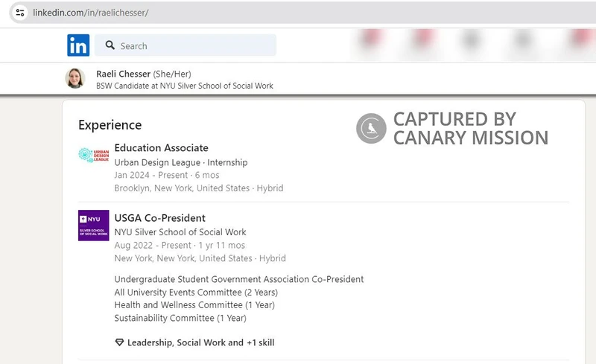Screen dimensions: 596x364
Task: Click Urban Design League · Internship text
Action: (x=181, y=162)
